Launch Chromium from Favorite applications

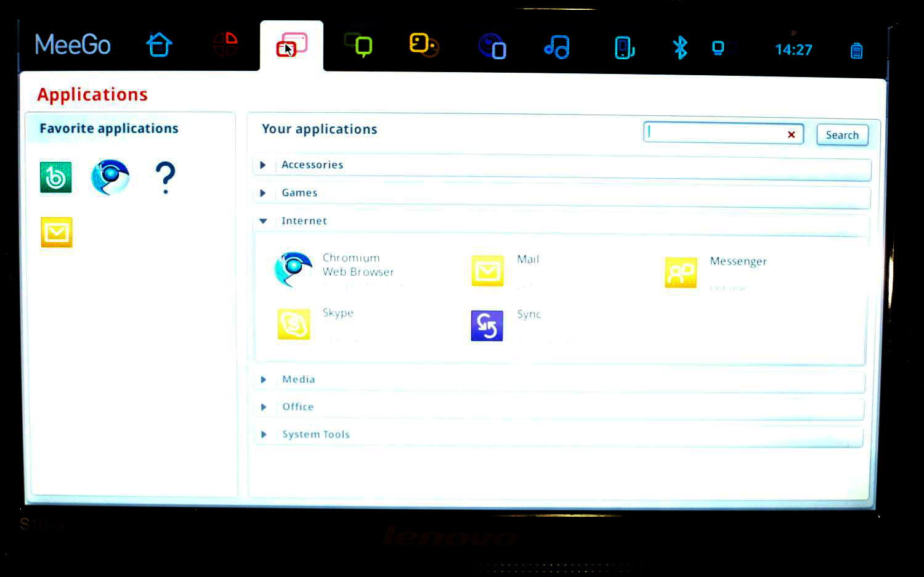pyautogui.click(x=110, y=178)
